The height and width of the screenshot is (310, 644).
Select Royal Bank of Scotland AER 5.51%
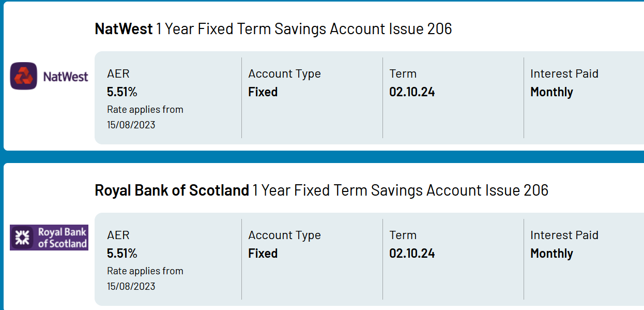pos(122,254)
